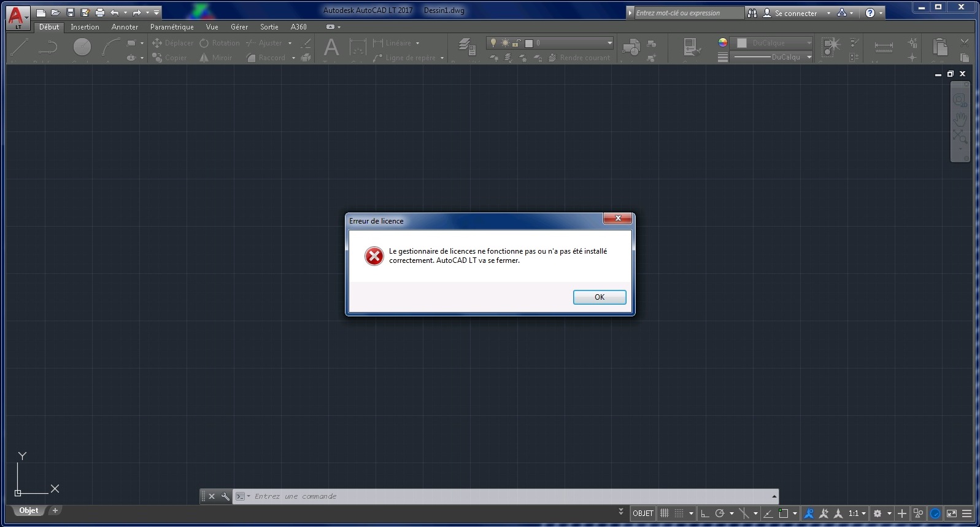Screen dimensions: 980x527
Task: Open the Paramétrique ribbon tab
Action: point(172,27)
